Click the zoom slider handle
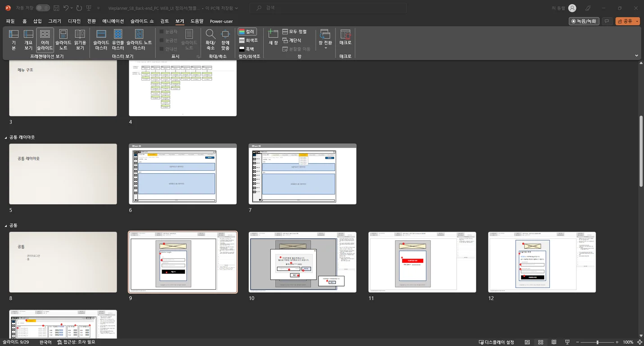The height and width of the screenshot is (346, 644). (x=597, y=342)
